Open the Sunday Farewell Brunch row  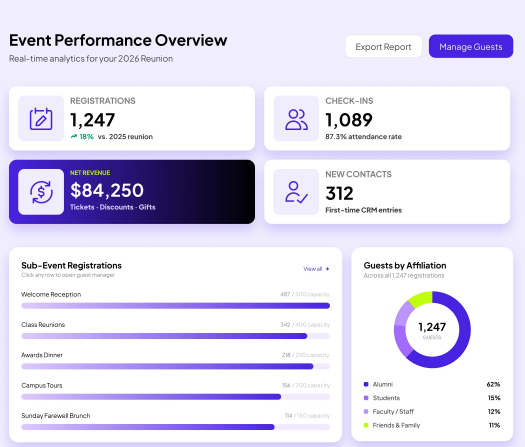click(175, 421)
